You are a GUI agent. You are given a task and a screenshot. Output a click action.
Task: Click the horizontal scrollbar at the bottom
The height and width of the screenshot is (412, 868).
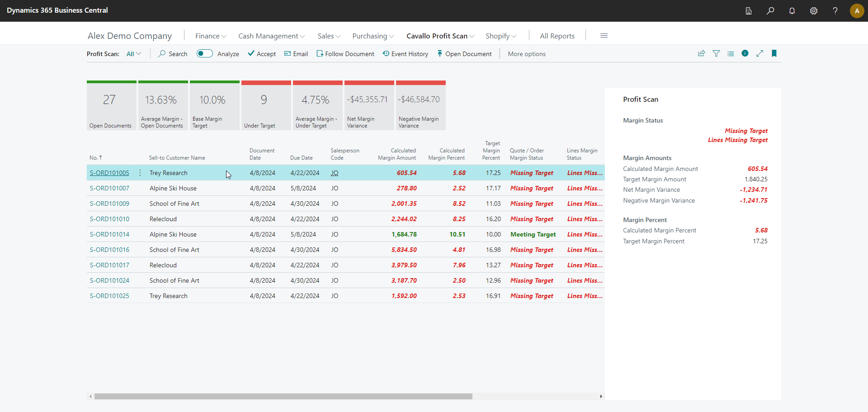283,397
